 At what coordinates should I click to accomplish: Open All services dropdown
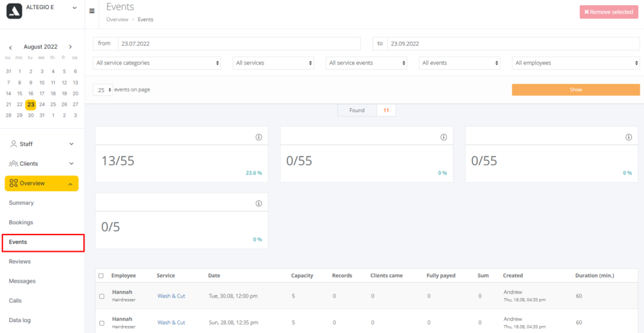tap(273, 63)
